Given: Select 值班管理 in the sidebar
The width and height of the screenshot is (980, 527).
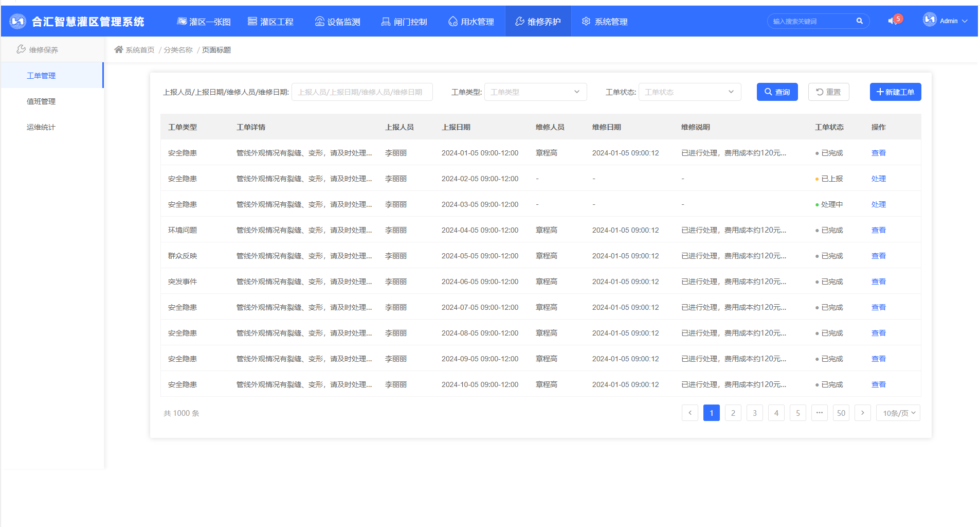Looking at the screenshot, I should [41, 101].
